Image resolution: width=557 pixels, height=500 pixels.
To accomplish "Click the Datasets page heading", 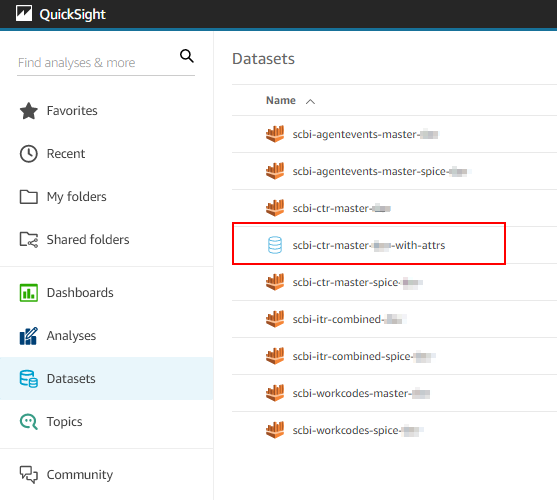I will tap(263, 59).
